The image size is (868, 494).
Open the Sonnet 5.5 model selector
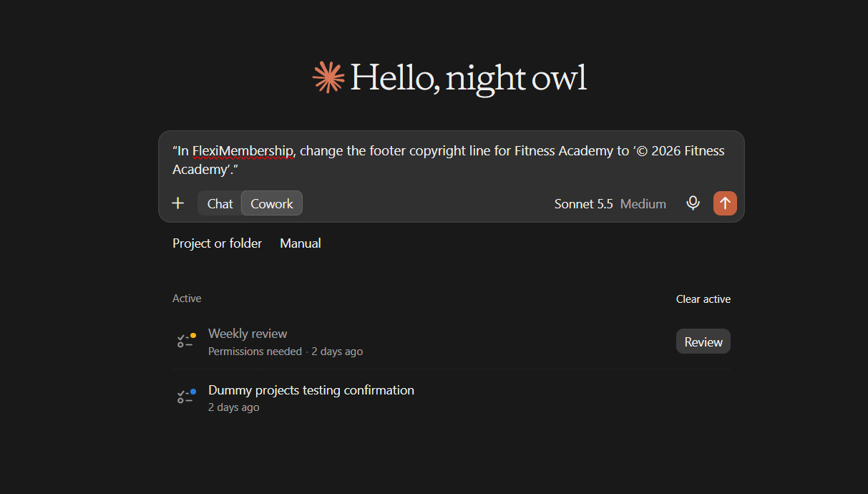[583, 204]
